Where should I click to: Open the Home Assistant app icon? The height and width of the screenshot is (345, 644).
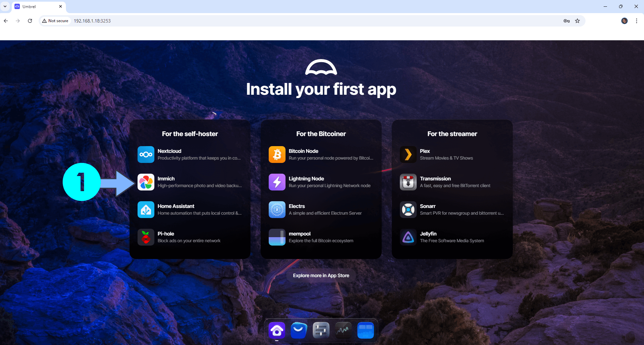tap(146, 210)
